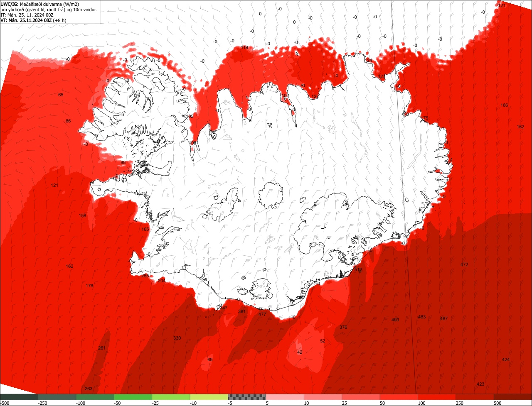The image size is (532, 406).
Task: Click the legend label '-100'
Action: (x=81, y=403)
